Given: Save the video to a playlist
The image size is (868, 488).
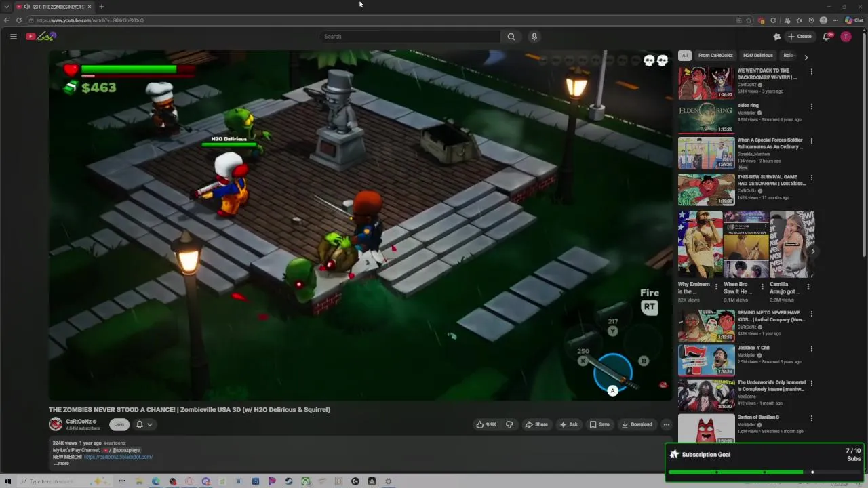Looking at the screenshot, I should point(599,424).
